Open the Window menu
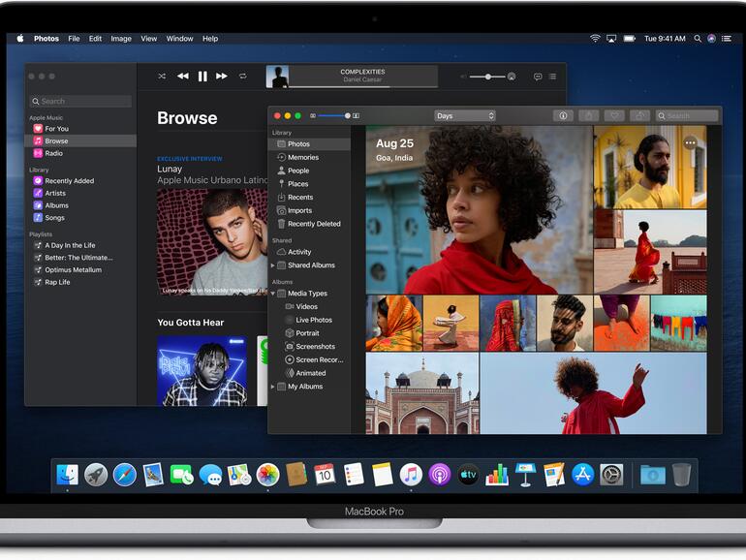This screenshot has height=560, width=746. [179, 39]
